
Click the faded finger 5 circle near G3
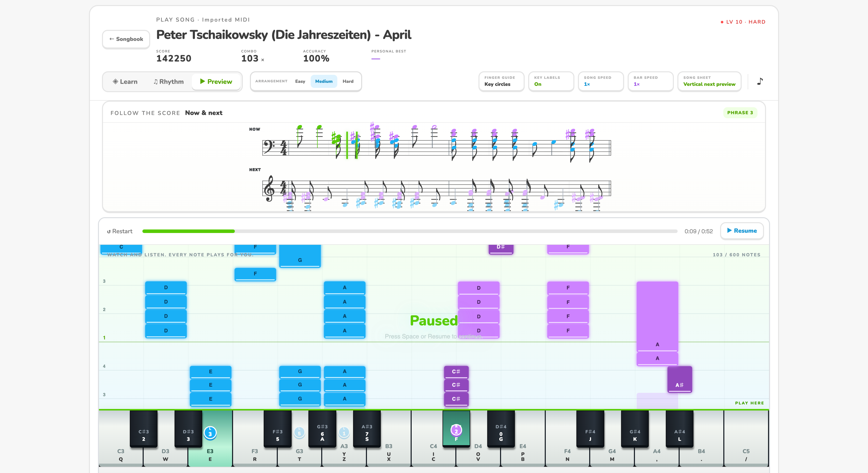[x=299, y=433]
